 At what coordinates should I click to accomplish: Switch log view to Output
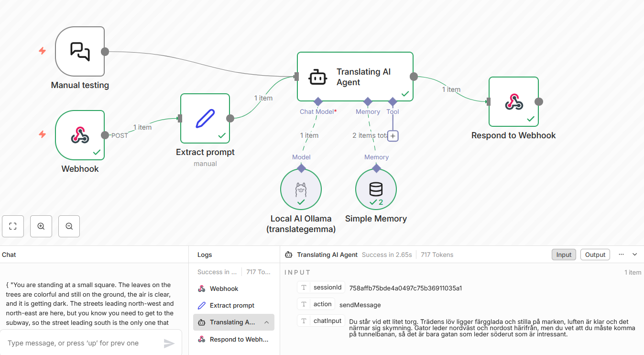tap(595, 255)
